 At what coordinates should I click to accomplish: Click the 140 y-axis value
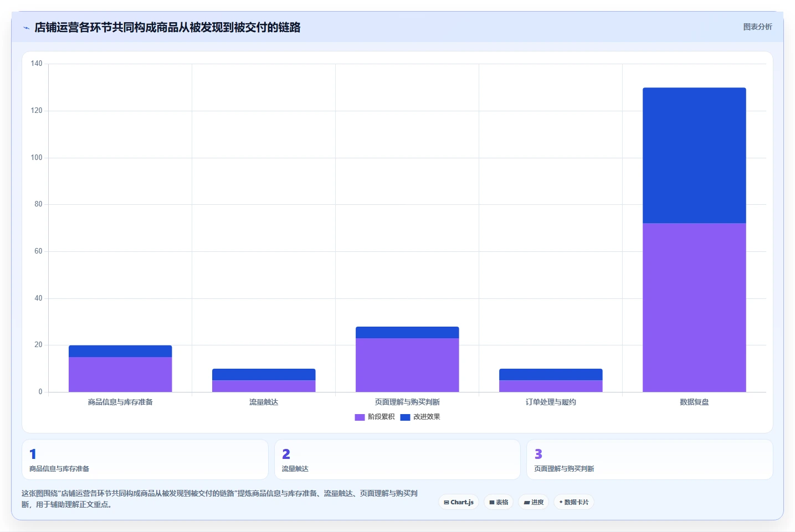point(37,64)
